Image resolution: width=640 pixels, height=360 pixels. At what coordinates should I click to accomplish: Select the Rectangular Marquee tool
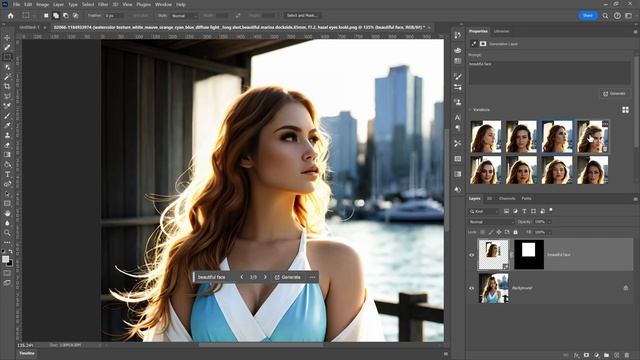tap(7, 57)
